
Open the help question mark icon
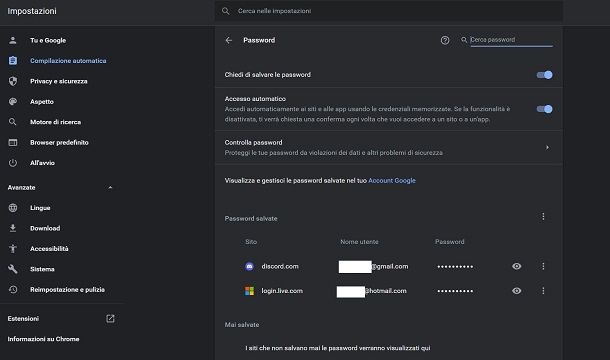point(445,40)
